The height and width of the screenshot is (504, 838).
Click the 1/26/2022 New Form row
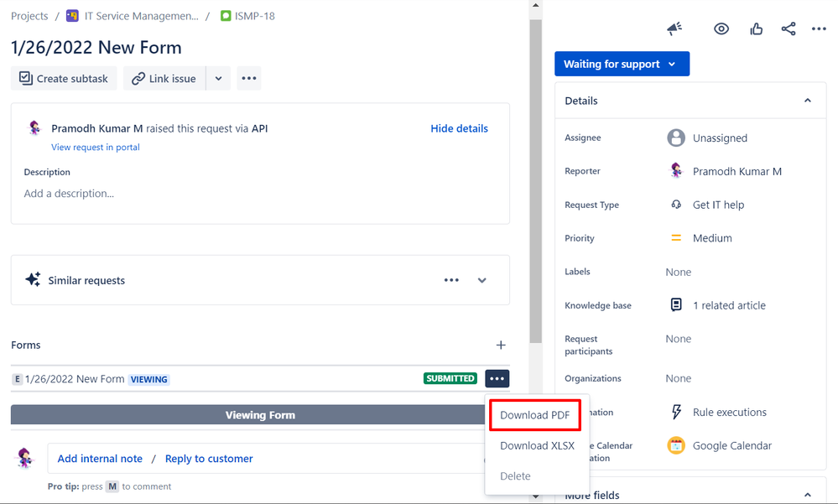[x=260, y=378]
